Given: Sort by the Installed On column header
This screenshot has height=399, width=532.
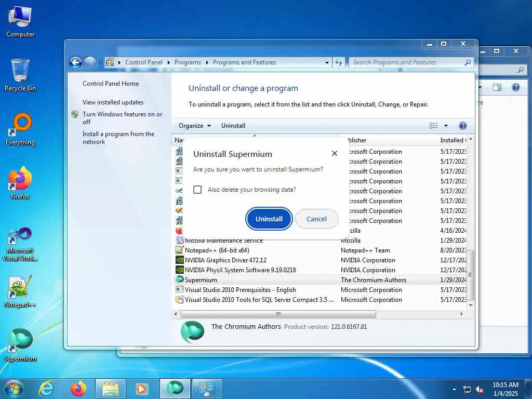Looking at the screenshot, I should [453, 140].
